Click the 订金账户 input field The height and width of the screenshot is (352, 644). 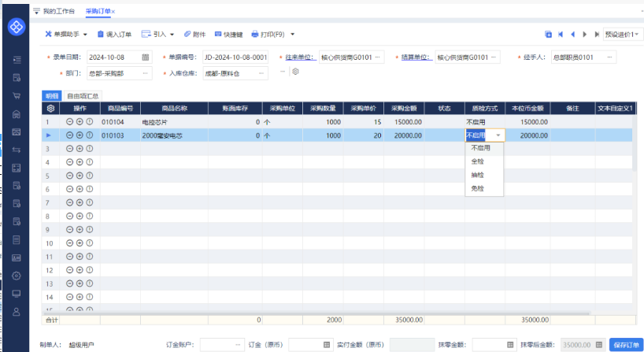coord(222,345)
